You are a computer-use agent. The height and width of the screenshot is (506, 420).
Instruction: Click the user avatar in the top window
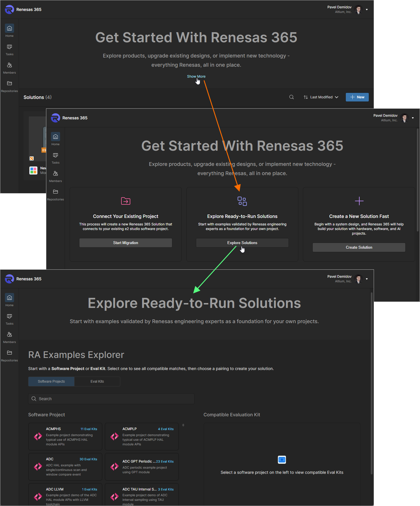358,9
